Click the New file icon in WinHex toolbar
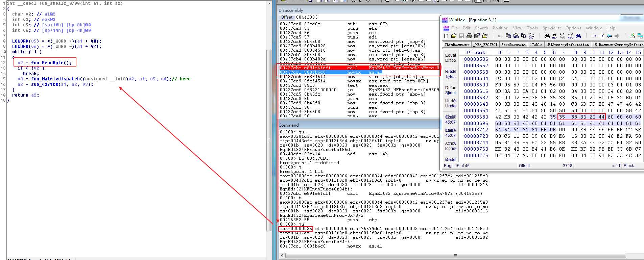The image size is (644, 260). [446, 36]
